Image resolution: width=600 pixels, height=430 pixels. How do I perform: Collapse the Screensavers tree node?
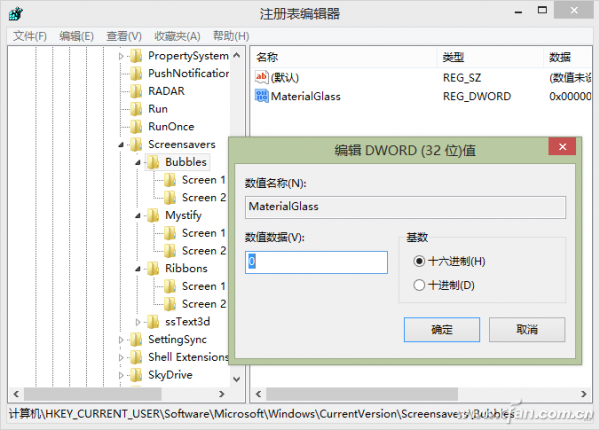[121, 145]
